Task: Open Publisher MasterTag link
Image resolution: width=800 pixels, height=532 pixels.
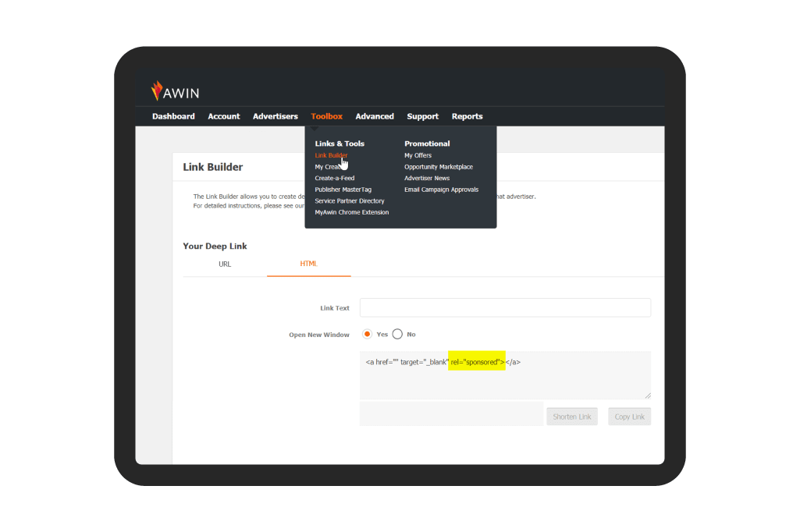Action: [343, 190]
